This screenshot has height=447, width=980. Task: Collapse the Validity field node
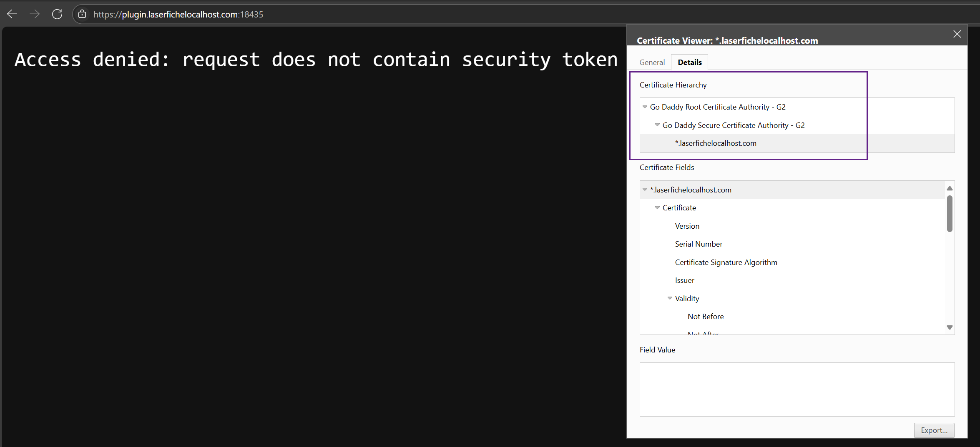tap(670, 298)
